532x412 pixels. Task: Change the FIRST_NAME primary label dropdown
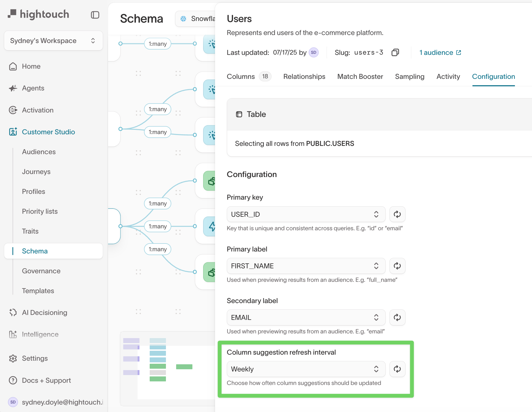[306, 266]
